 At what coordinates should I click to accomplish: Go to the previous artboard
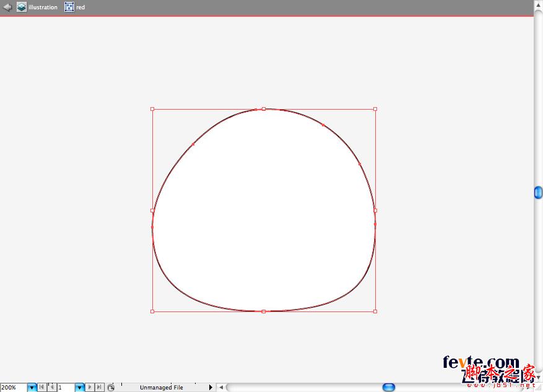click(51, 387)
